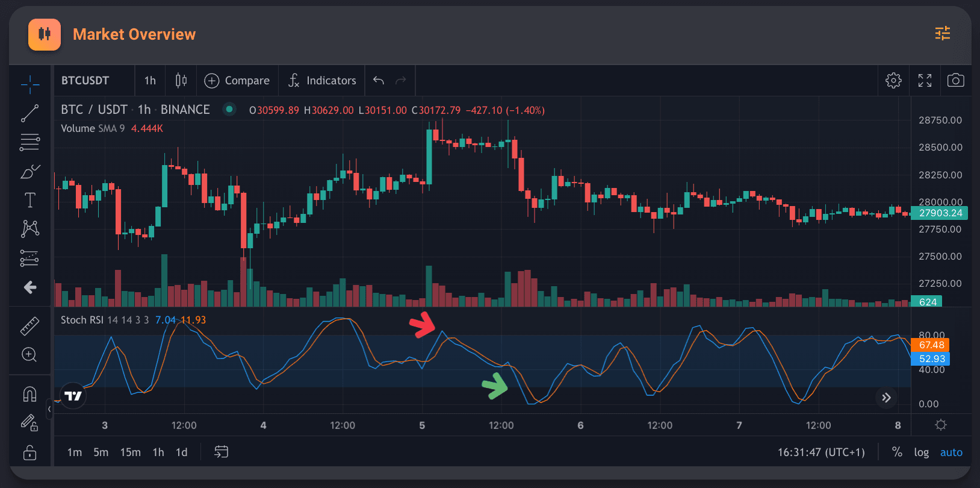The width and height of the screenshot is (980, 488).
Task: Click the BTCUSDT symbol search field
Action: (x=85, y=81)
